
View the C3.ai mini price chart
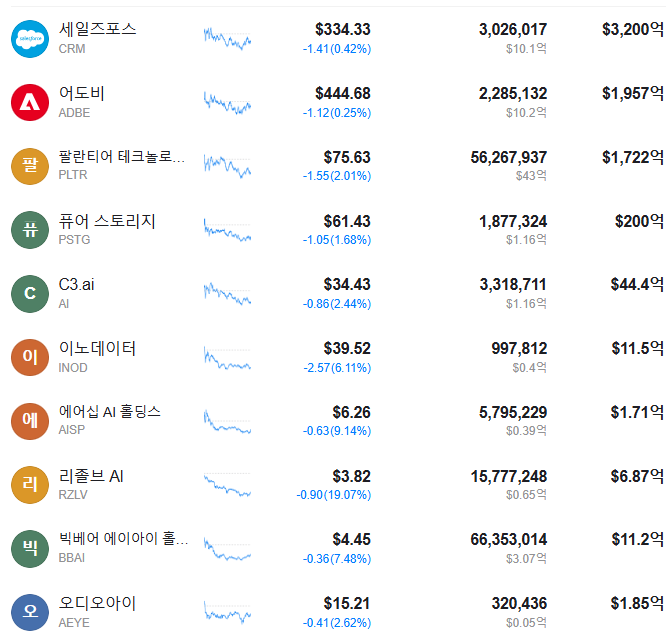coord(227,293)
